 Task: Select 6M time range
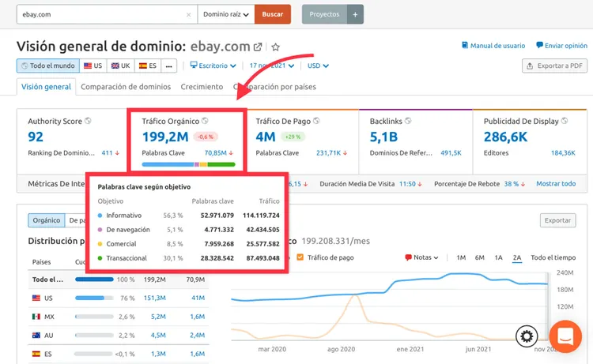click(x=480, y=257)
